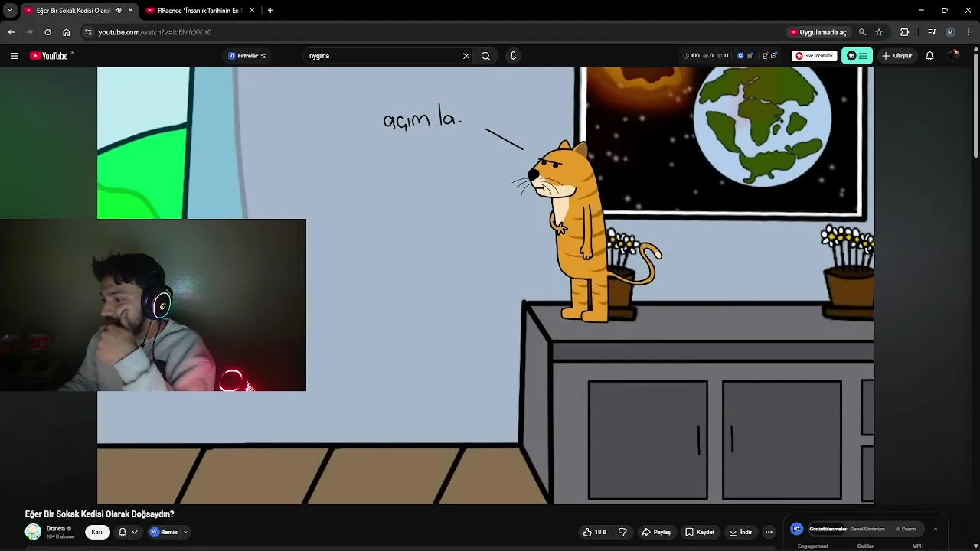
Task: Click Uygulamada aç in the address bar
Action: 818,32
